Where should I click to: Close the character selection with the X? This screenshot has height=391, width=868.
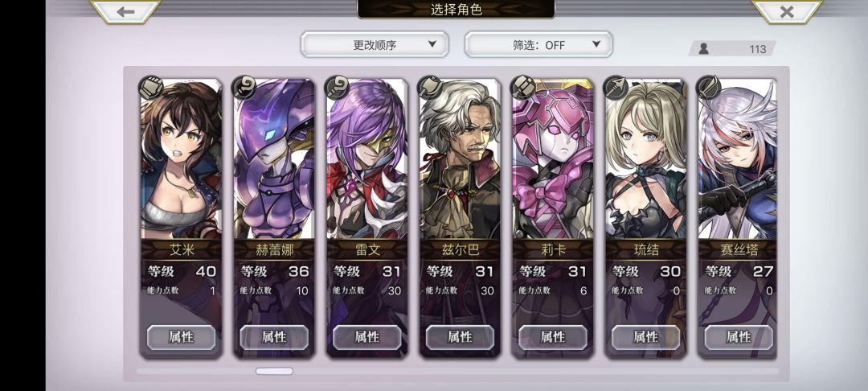pos(787,11)
